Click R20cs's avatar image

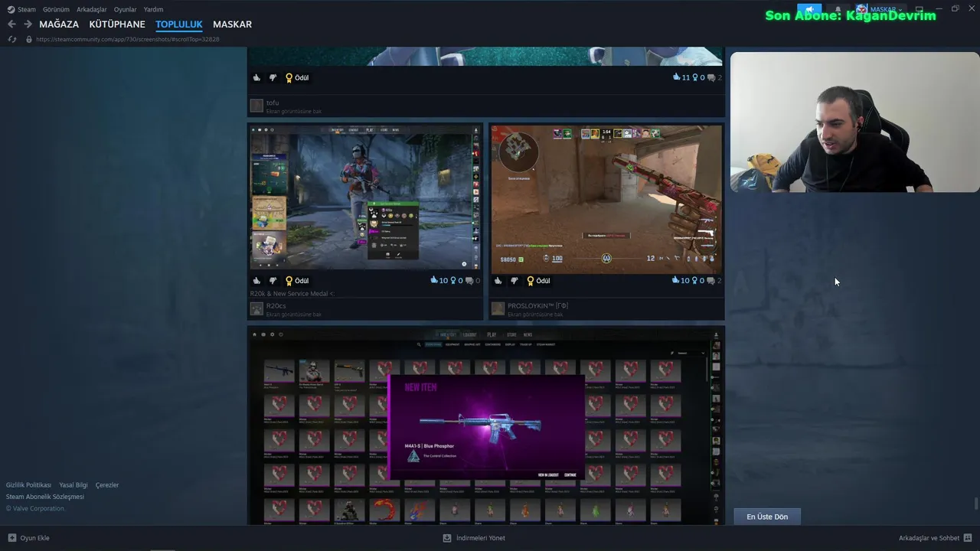coord(256,308)
